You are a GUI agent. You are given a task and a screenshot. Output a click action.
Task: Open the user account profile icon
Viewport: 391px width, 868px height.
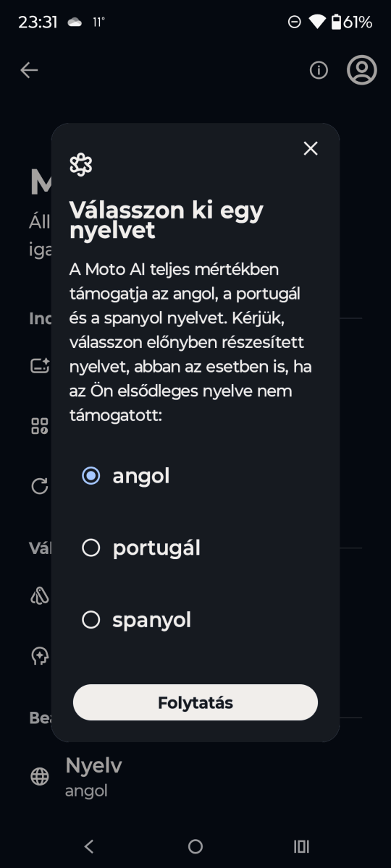[362, 70]
